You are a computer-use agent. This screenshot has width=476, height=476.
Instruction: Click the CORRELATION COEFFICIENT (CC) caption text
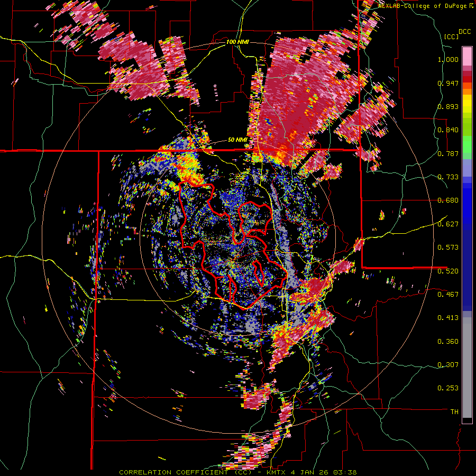(186, 472)
